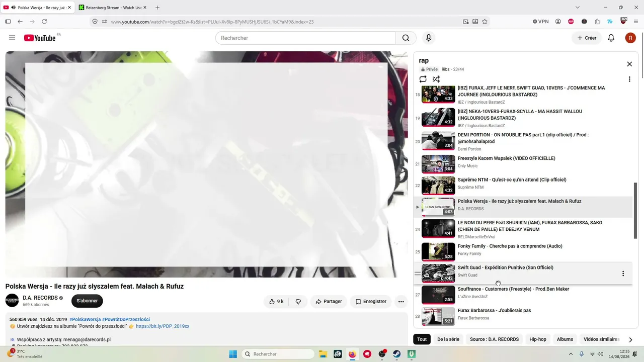644x362 pixels.
Task: Toggle playlist loop mode
Action: [x=423, y=79]
